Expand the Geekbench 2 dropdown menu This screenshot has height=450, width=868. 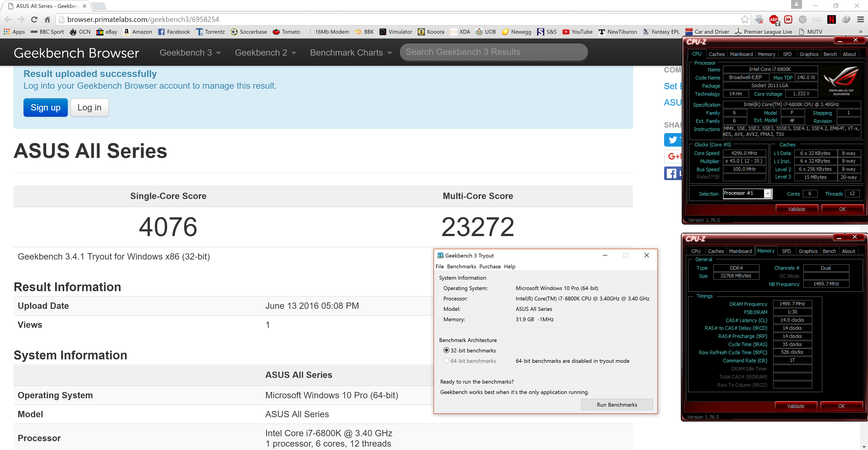click(x=266, y=53)
